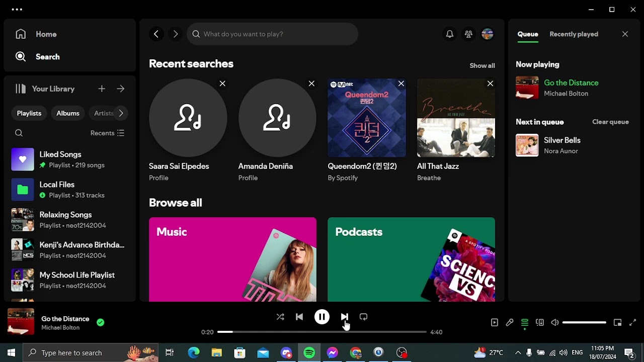Open Friend Activity icon
The width and height of the screenshot is (644, 362).
pyautogui.click(x=468, y=34)
